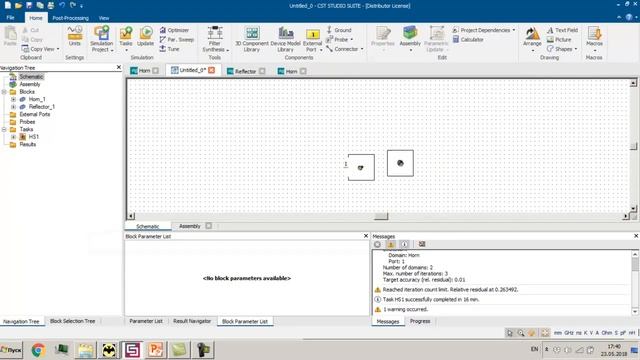The height and width of the screenshot is (360, 640).
Task: Select the pointer mode in status bar
Action: 510,333
